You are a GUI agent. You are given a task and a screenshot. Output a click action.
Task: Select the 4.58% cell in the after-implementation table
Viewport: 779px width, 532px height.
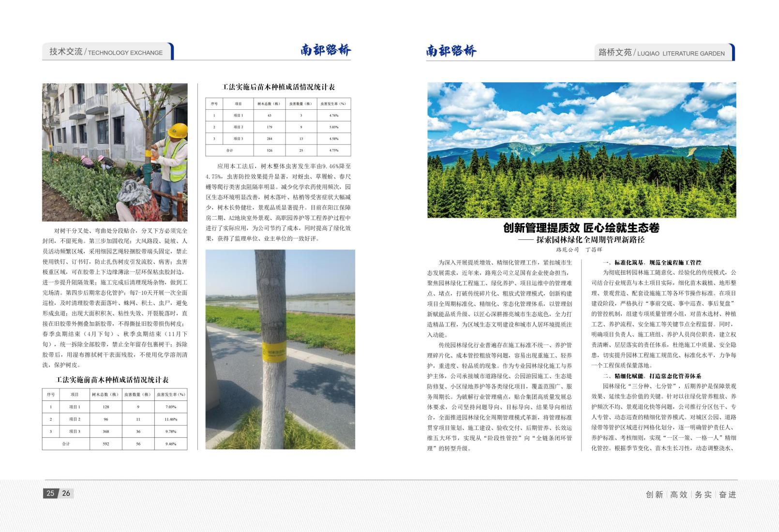(334, 139)
